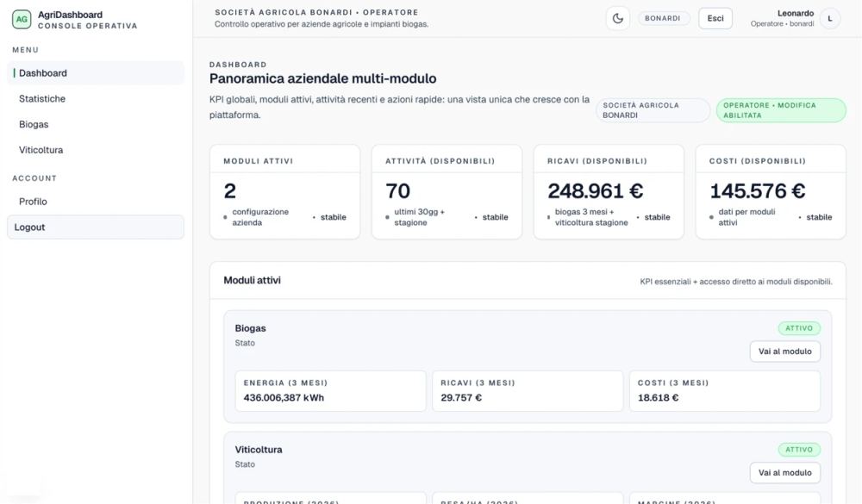
Task: Select Viticoltura in the sidebar menu
Action: (x=96, y=150)
